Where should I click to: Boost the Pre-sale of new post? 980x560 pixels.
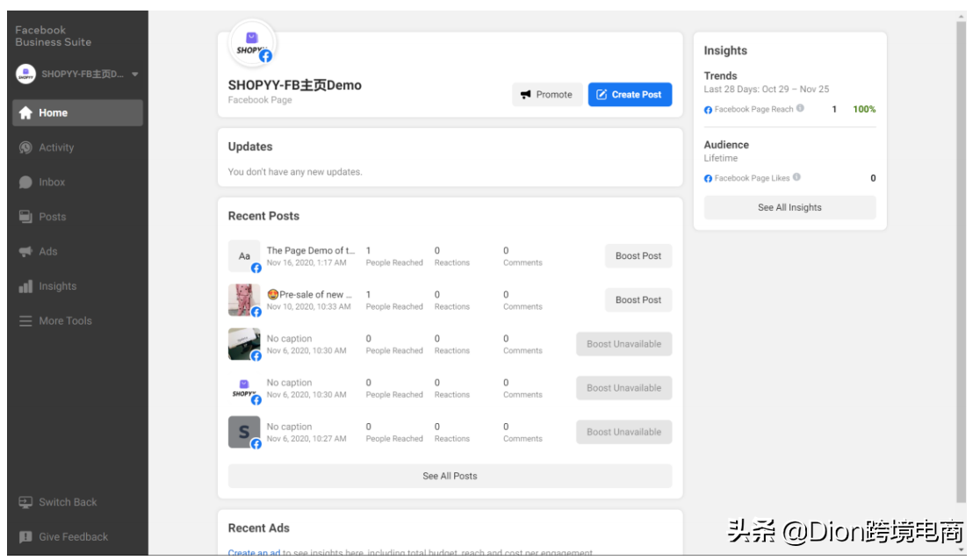click(x=638, y=300)
